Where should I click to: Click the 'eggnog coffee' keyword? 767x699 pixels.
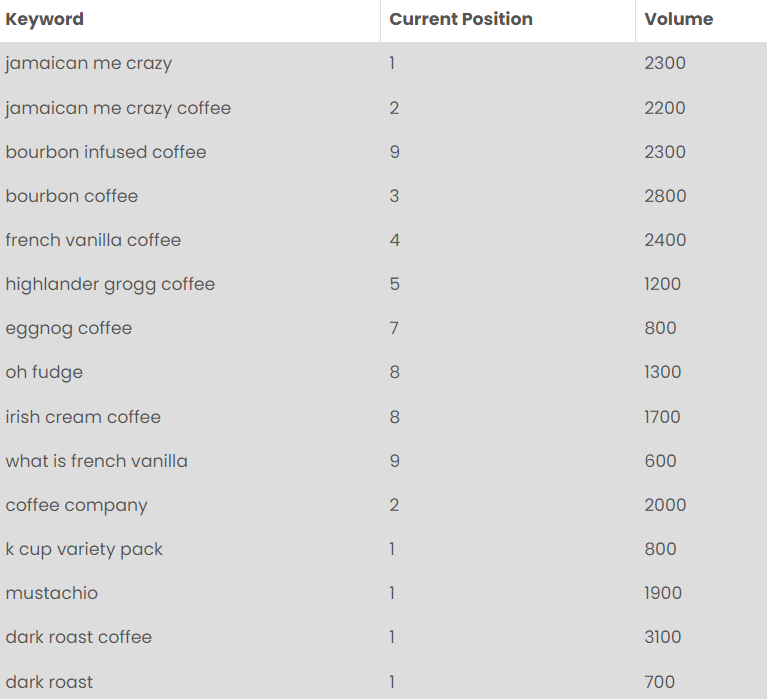tap(68, 328)
